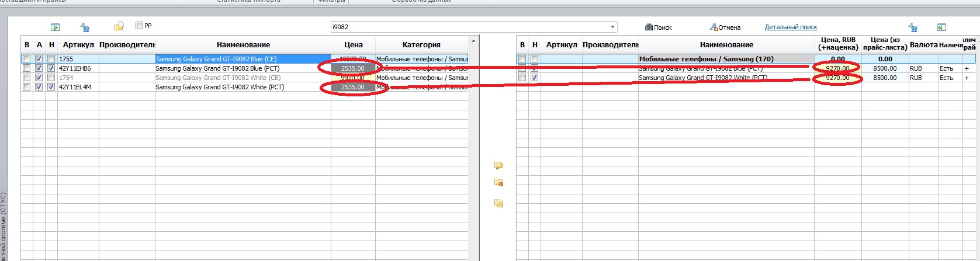The width and height of the screenshot is (980, 261).
Task: Toggle A checkbox for article 1754
Action: (x=39, y=78)
